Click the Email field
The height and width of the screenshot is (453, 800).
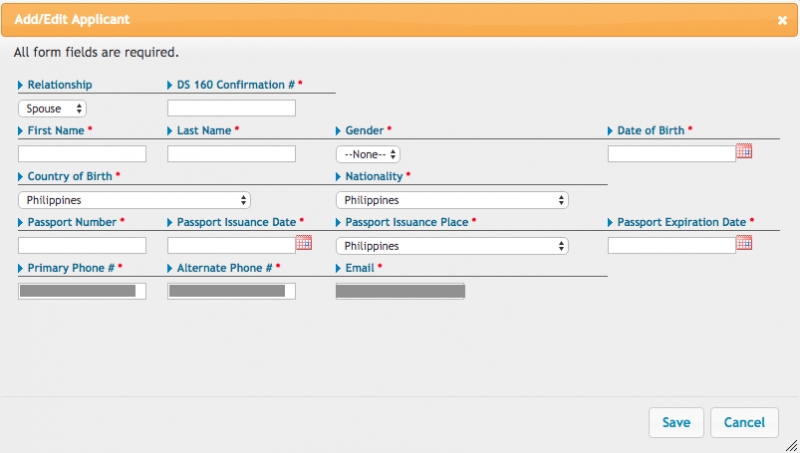[401, 291]
